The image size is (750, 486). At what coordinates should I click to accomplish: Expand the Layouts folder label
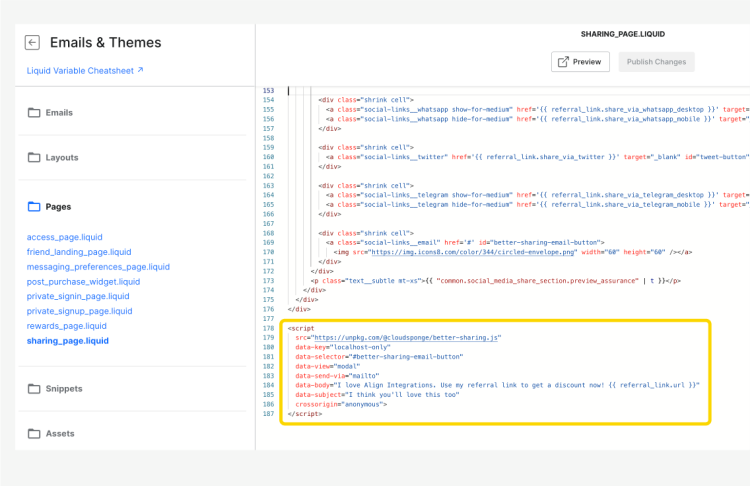[x=62, y=157]
